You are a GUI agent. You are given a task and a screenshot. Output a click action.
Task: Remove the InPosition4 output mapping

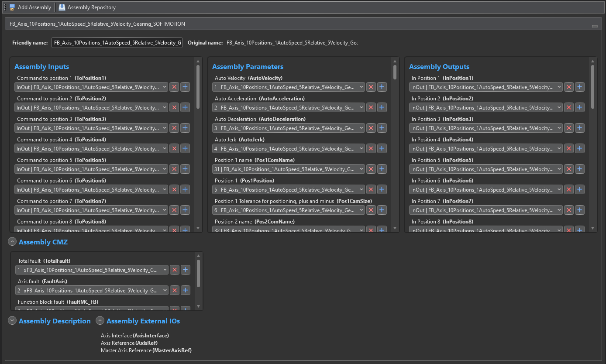[569, 148]
